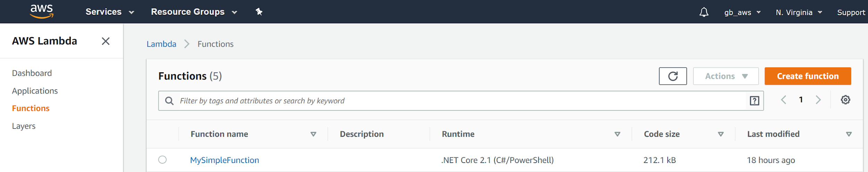This screenshot has width=868, height=172.
Task: Click the .NET Core 2.1 runtime cell
Action: pyautogui.click(x=497, y=160)
